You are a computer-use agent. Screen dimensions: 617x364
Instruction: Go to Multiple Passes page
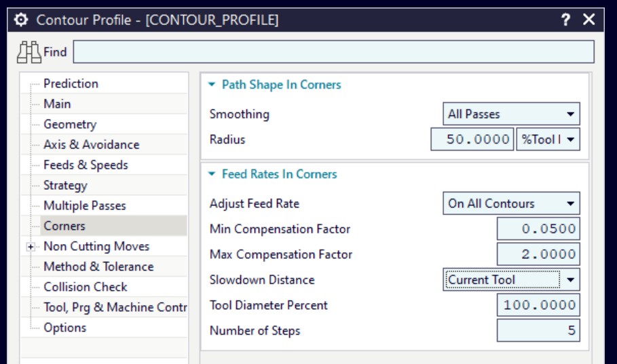coord(85,205)
